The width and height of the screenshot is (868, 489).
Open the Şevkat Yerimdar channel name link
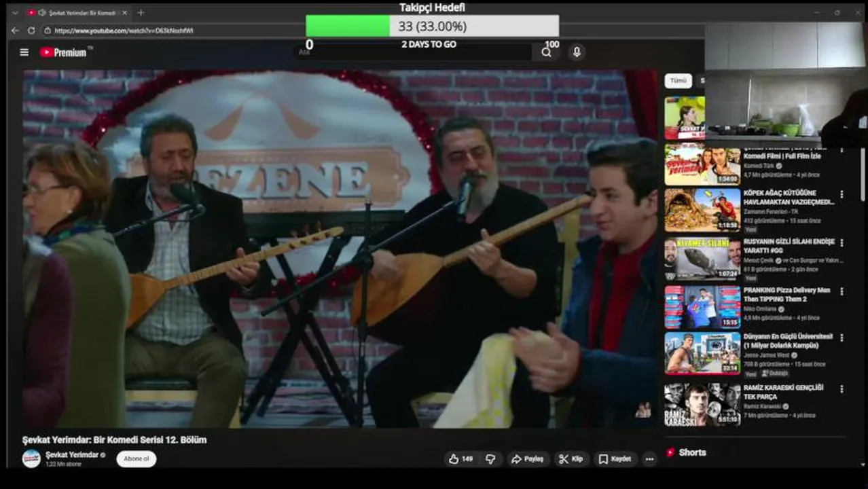(x=72, y=454)
